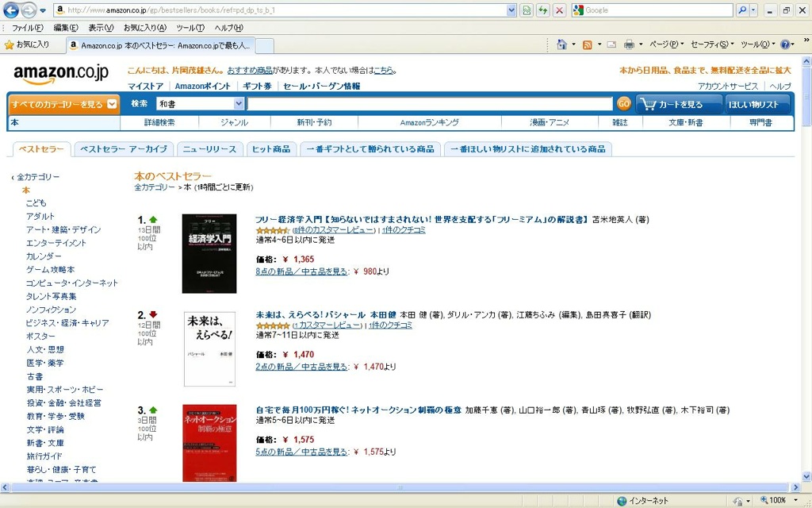Click the Amazon search text field
Viewport: 812px width, 508px height.
click(430, 104)
